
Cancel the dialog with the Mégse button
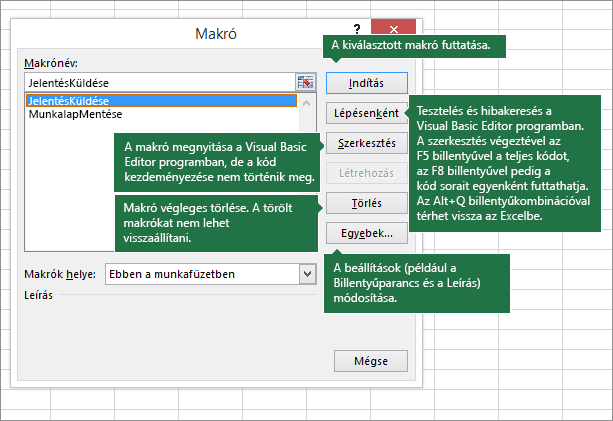[366, 360]
